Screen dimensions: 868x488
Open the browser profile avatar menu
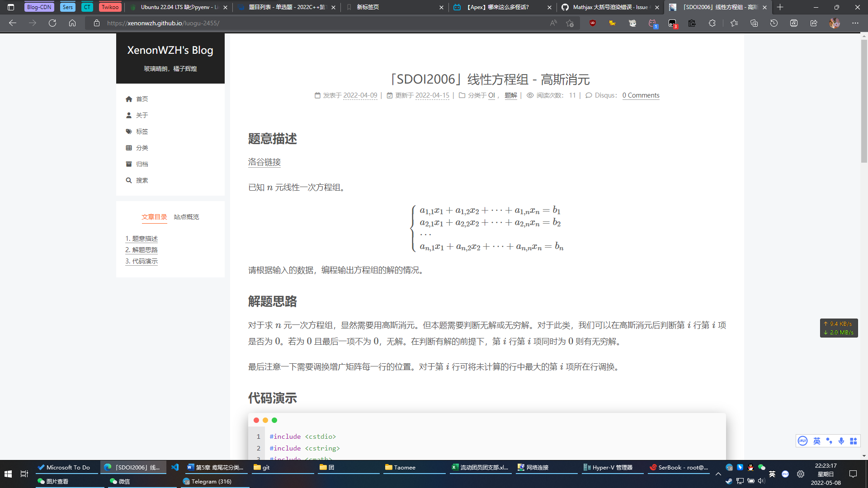pos(835,23)
